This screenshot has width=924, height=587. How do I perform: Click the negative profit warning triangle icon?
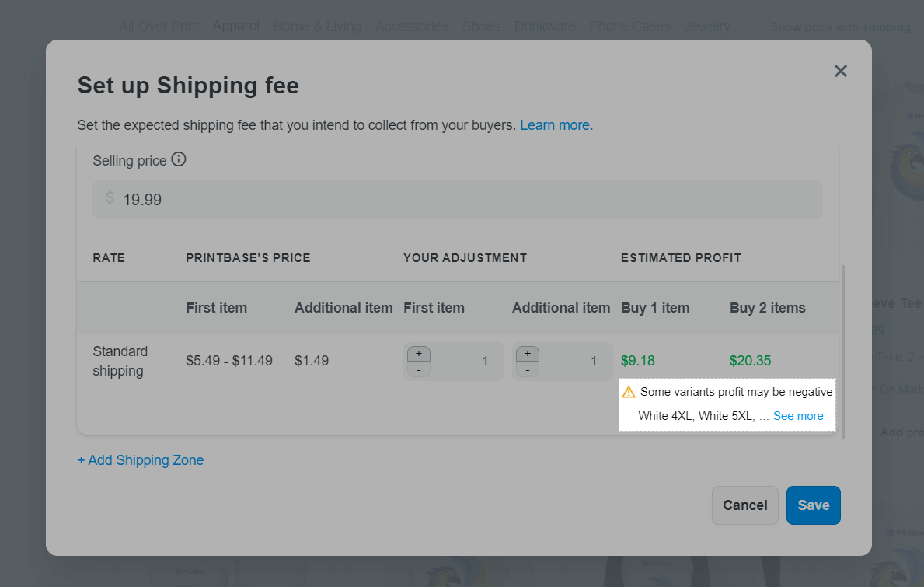coord(629,392)
